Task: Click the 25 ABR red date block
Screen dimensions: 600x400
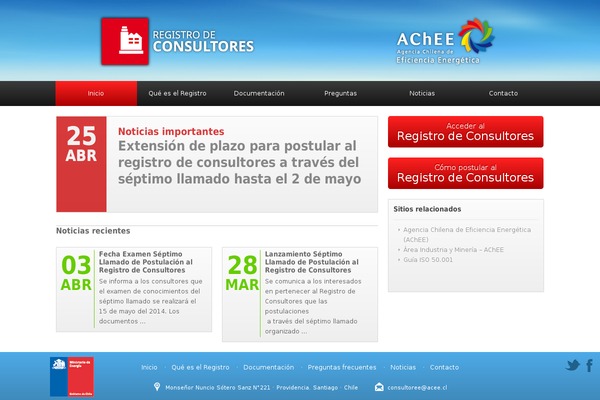Action: (81, 164)
